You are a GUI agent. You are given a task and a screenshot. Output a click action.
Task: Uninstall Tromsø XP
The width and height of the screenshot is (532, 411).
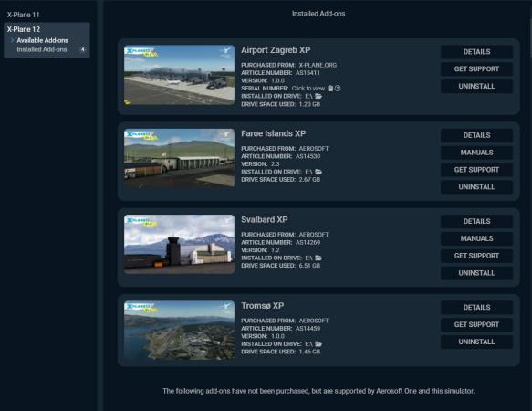[476, 342]
